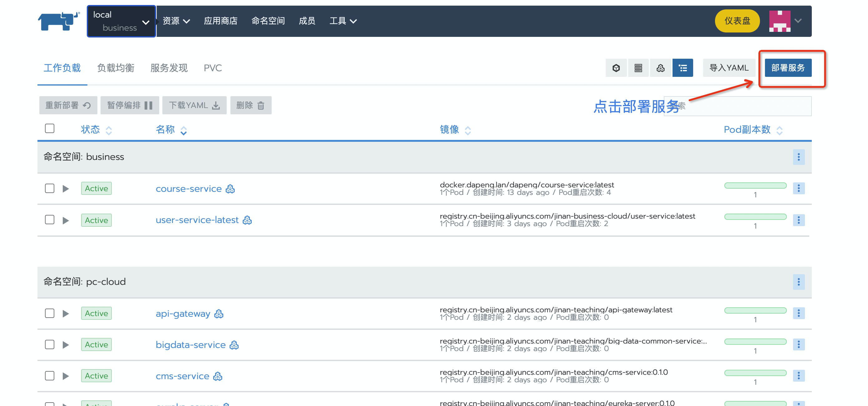Open the local business project dropdown

(x=121, y=21)
